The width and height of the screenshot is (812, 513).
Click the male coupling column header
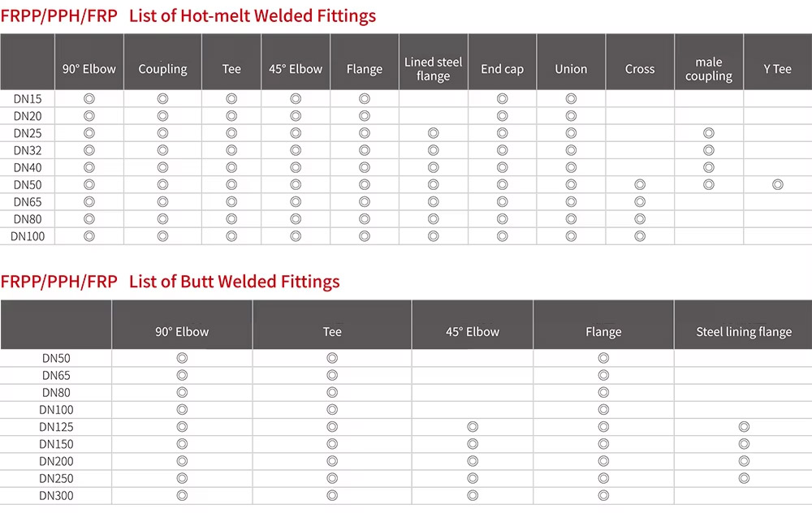(709, 69)
